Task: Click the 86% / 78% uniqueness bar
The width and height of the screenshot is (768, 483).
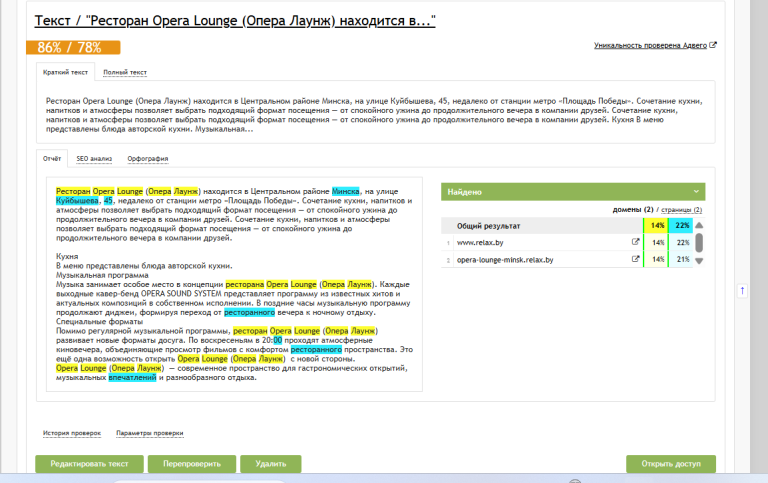Action: [73, 48]
